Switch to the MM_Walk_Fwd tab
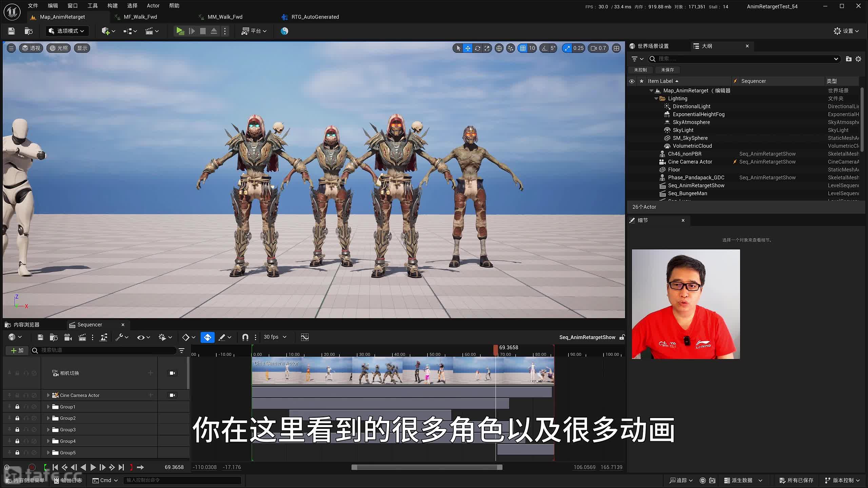Viewport: 868px width, 488px height. click(225, 17)
